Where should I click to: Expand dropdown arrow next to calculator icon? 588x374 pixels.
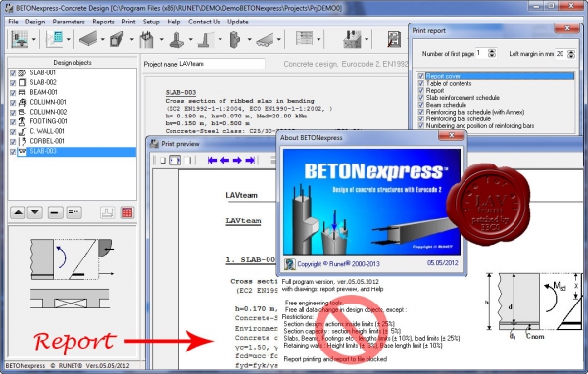(69, 39)
